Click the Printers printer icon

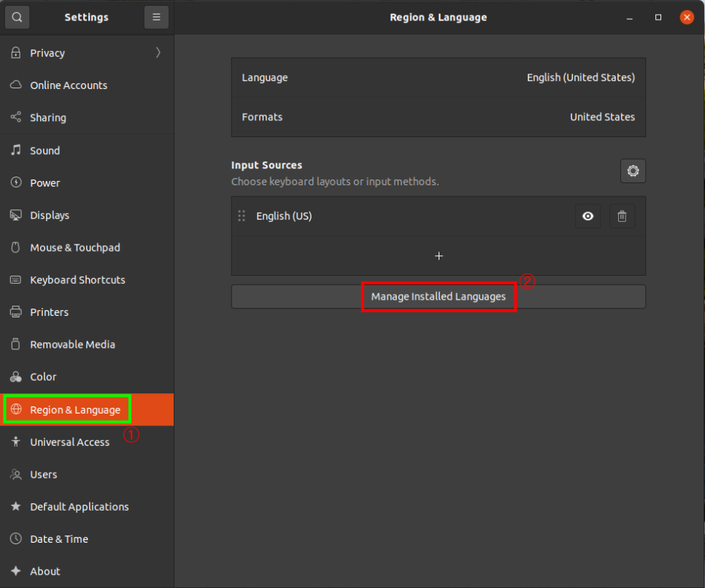click(x=16, y=312)
